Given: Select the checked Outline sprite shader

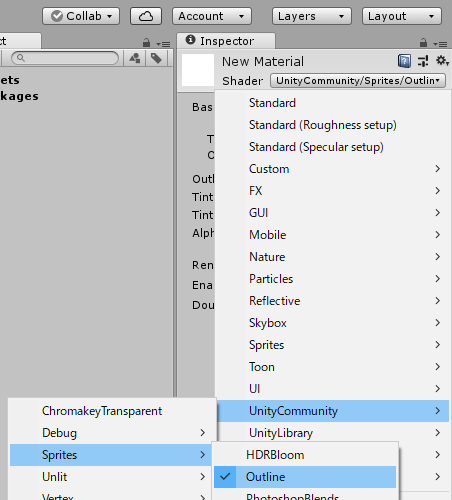Looking at the screenshot, I should tap(305, 477).
